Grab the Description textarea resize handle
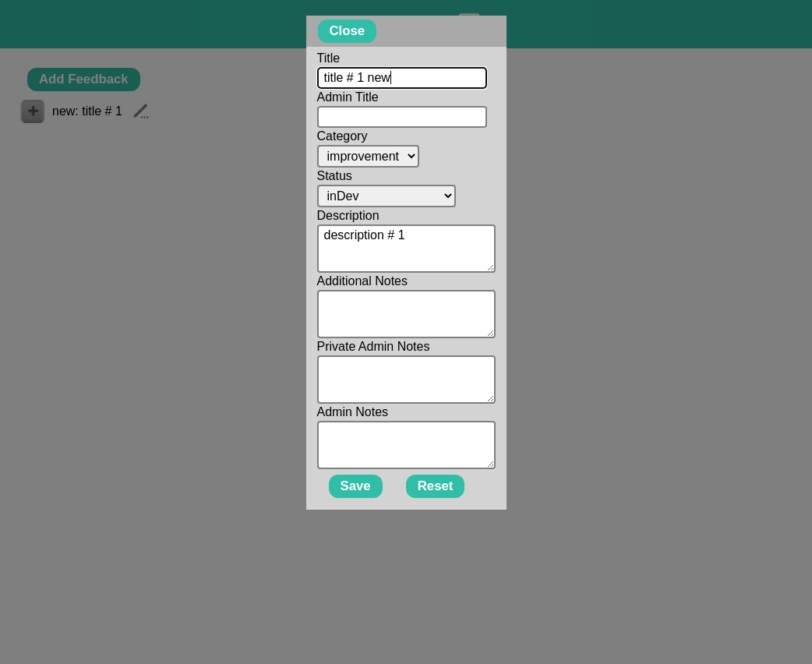This screenshot has height=664, width=812. point(490,267)
